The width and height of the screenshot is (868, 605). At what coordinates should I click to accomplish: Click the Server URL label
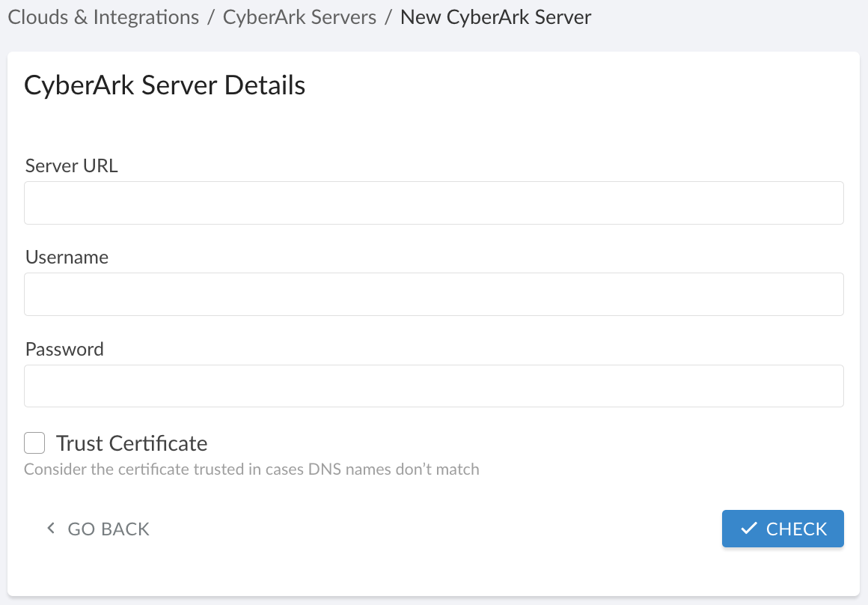[71, 165]
